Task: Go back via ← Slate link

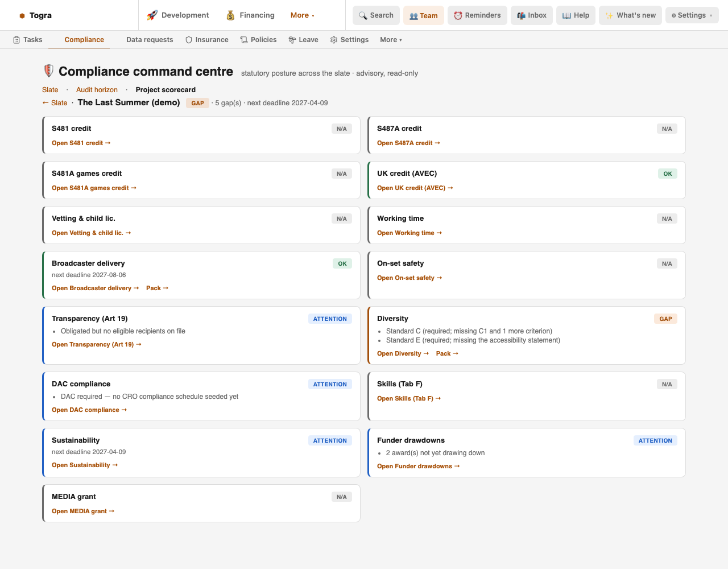Action: click(55, 103)
